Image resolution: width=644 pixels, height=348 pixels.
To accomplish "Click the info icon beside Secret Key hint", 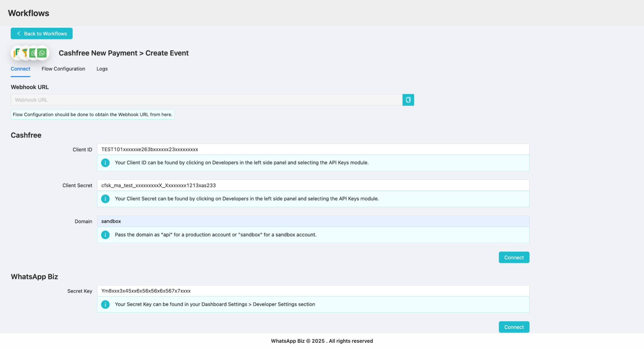I will point(105,304).
